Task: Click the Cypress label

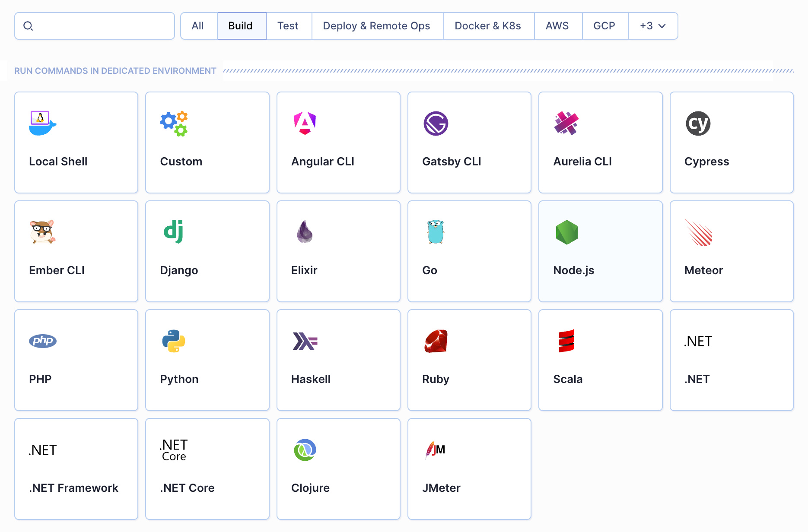Action: 707,161
